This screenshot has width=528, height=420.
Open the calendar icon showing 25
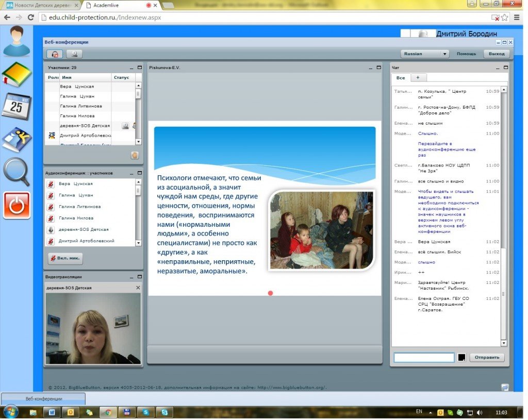click(x=16, y=106)
